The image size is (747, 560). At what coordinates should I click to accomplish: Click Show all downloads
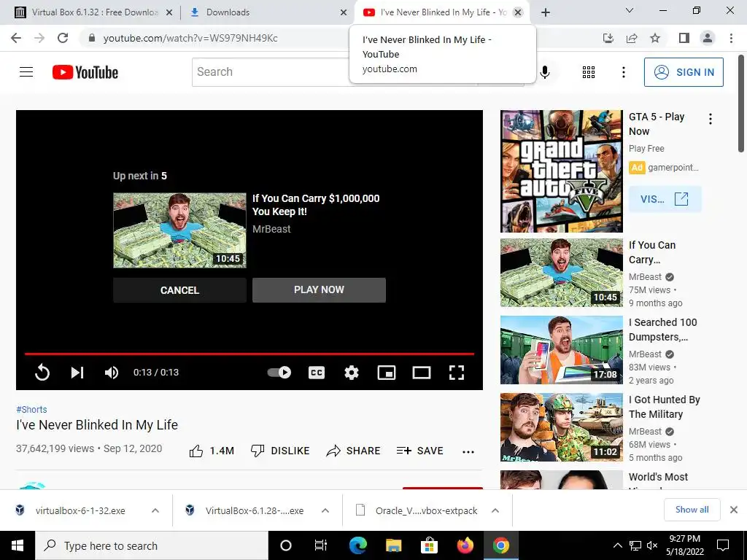[692, 510]
